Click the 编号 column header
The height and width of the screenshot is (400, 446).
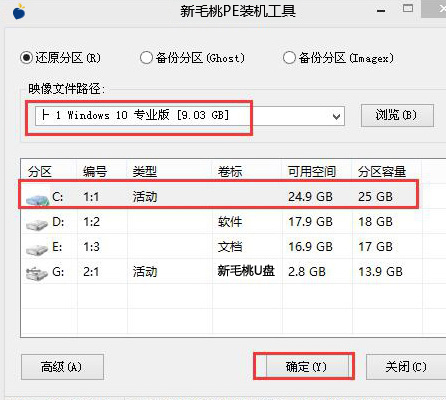pyautogui.click(x=95, y=172)
